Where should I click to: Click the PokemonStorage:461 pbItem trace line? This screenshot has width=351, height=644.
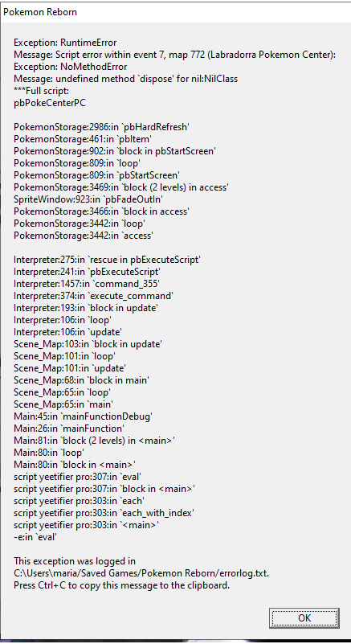83,139
